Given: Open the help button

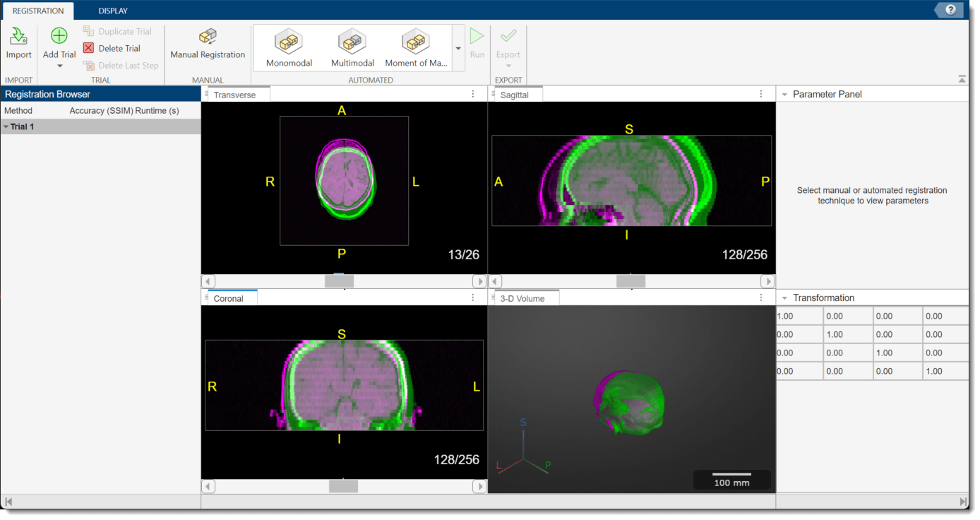Looking at the screenshot, I should pyautogui.click(x=950, y=10).
